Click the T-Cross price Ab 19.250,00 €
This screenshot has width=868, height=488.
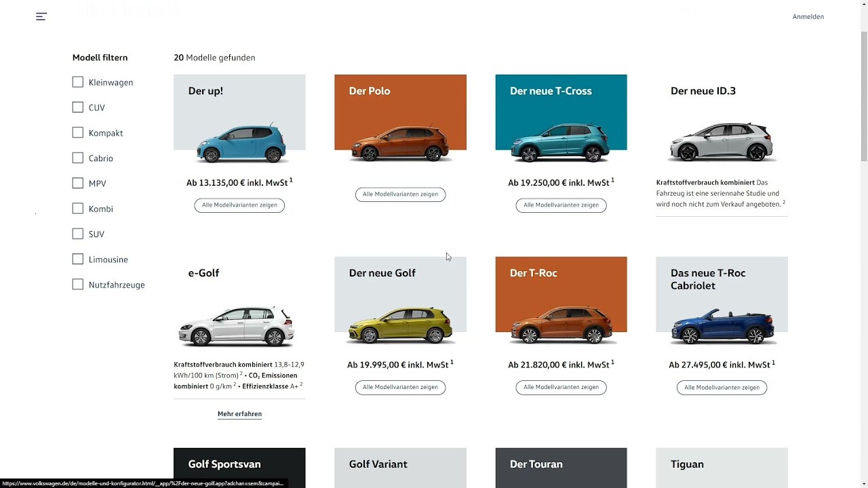(x=561, y=182)
